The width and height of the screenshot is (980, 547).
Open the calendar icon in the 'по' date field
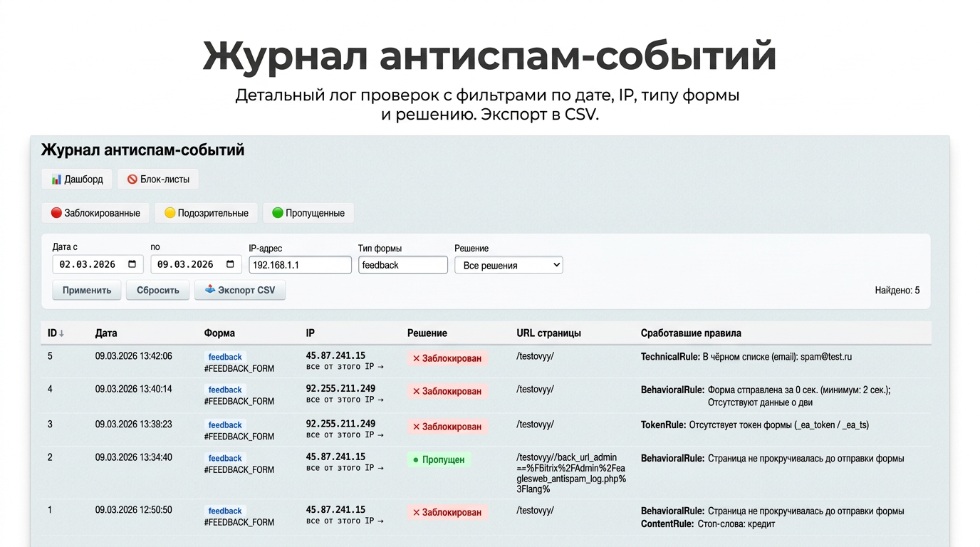coord(231,264)
